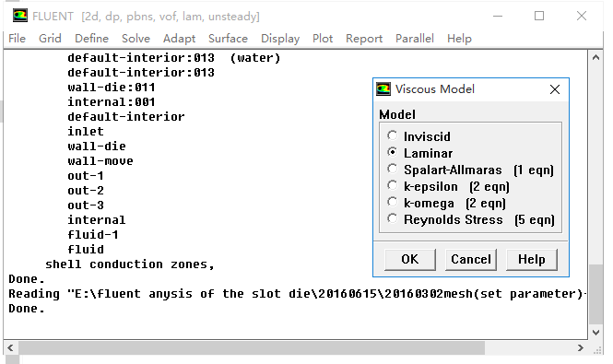Open the Display menu

pyautogui.click(x=280, y=39)
